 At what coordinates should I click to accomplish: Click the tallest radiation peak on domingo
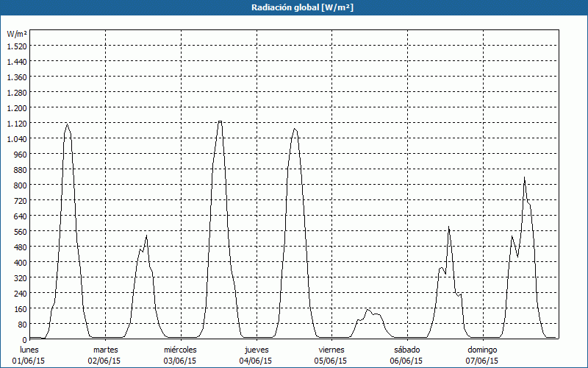click(x=524, y=177)
